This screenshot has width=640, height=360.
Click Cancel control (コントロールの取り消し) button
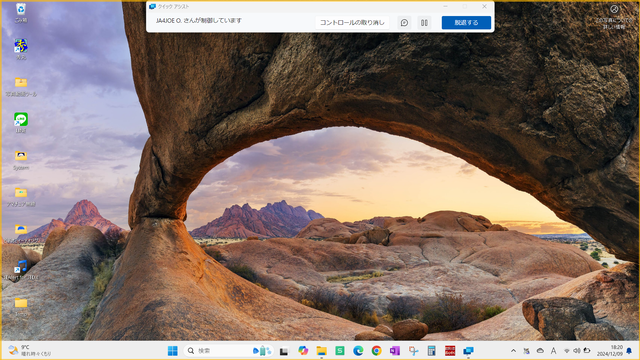coord(352,22)
